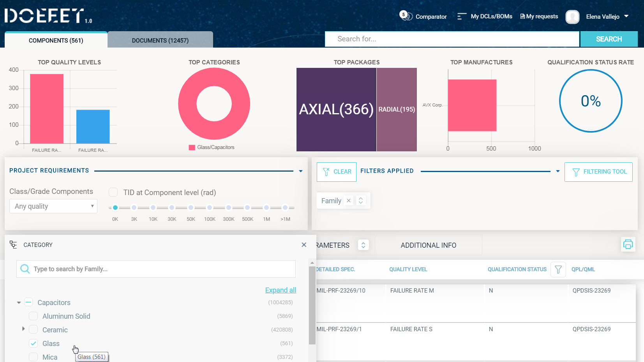Set TID slider to 100K
The width and height of the screenshot is (644, 362).
[210, 208]
